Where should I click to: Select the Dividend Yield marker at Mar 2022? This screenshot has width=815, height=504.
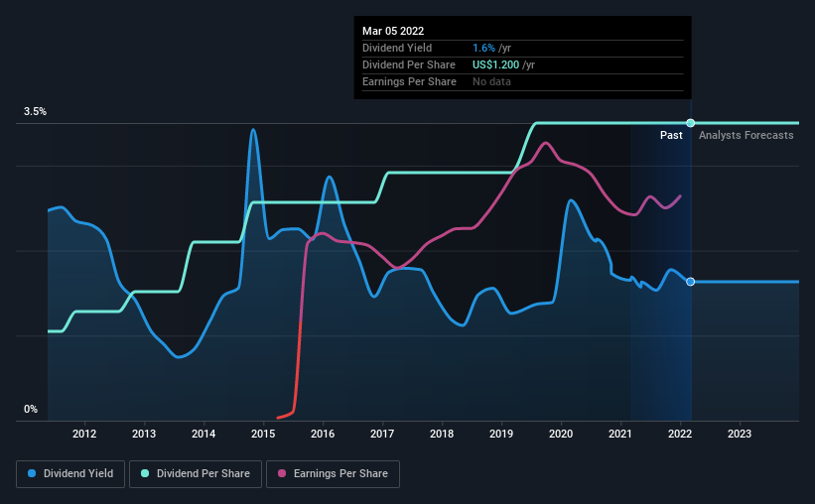[690, 282]
